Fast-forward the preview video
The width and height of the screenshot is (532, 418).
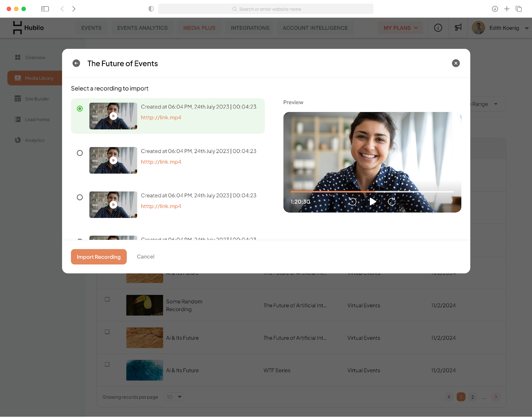pos(392,202)
